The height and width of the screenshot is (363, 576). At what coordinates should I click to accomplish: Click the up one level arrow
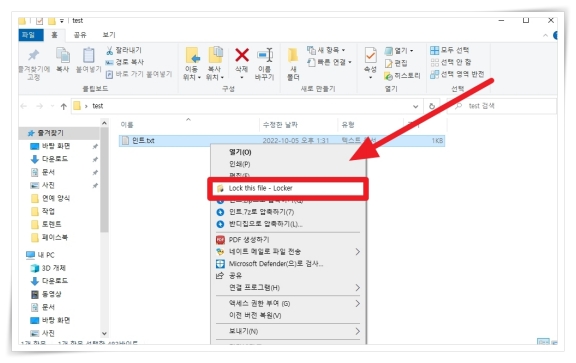64,106
